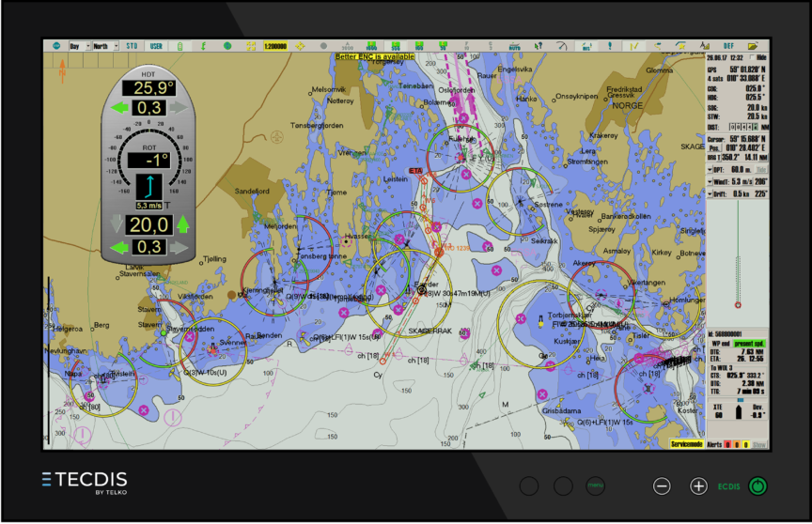Click the green left arrow beside upper 0,3
Image resolution: width=812 pixels, height=524 pixels.
[x=120, y=108]
